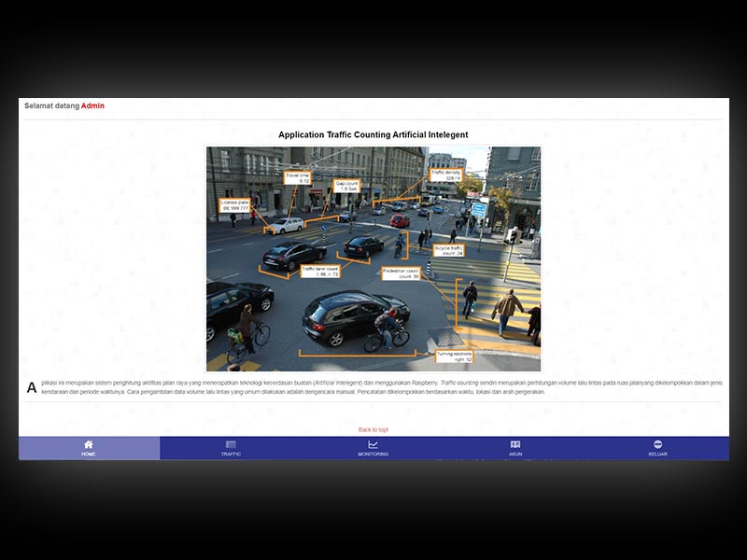Switch to the MONITORING tab label

pos(373,455)
